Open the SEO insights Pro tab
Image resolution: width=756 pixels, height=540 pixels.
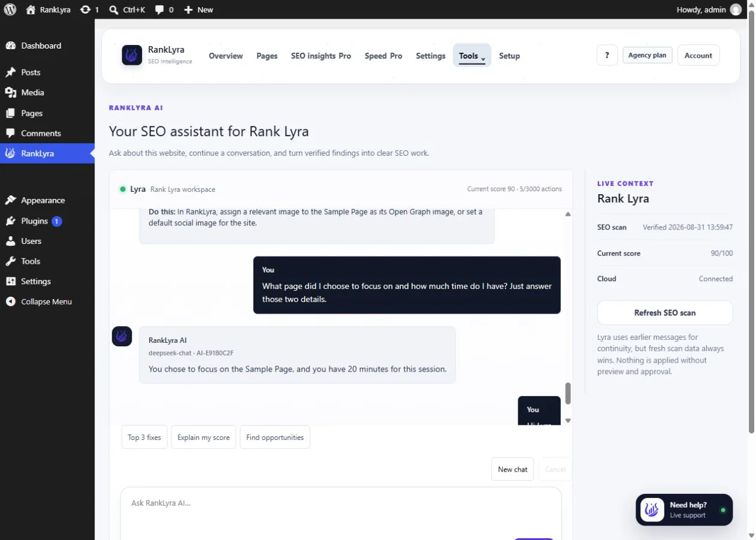[321, 56]
